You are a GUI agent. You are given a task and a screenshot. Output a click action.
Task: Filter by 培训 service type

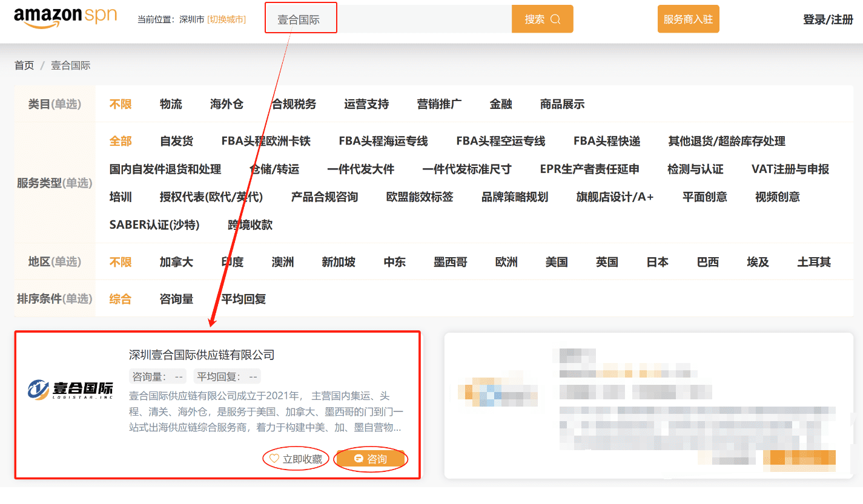pyautogui.click(x=121, y=197)
